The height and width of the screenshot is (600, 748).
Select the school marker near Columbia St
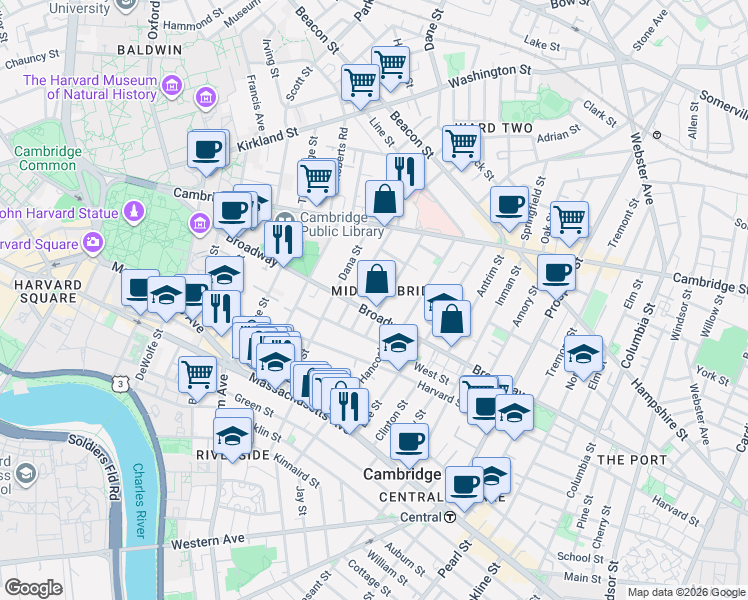click(583, 355)
